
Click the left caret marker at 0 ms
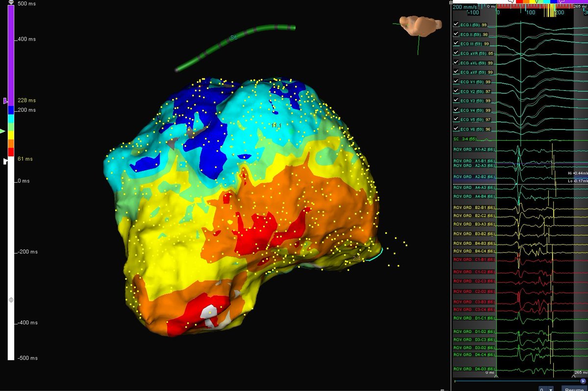pyautogui.click(x=496, y=376)
